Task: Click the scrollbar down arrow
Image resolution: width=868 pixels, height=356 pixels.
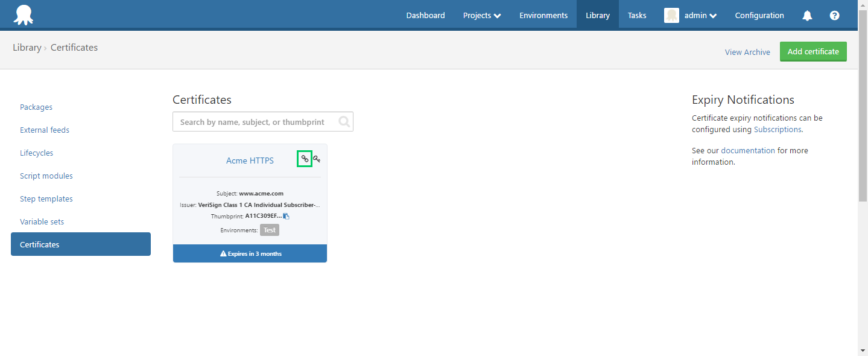Action: click(863, 350)
